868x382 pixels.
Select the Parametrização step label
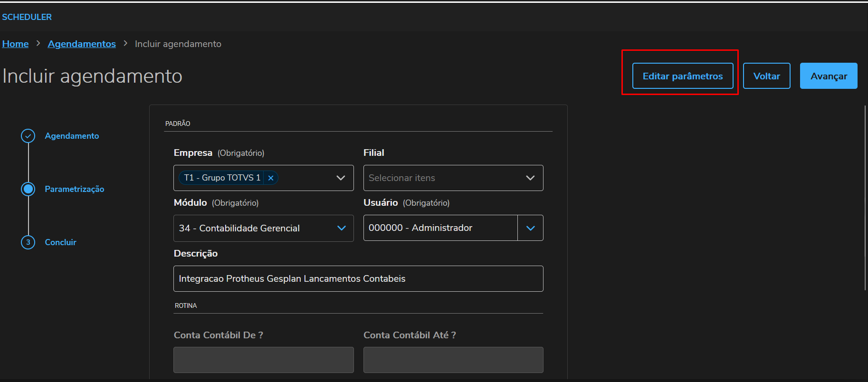point(74,189)
